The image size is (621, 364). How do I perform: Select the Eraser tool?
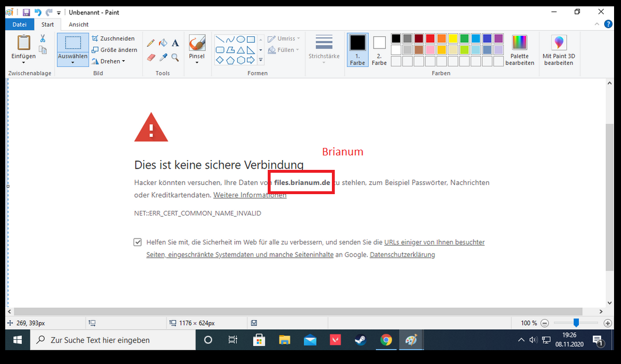tap(151, 57)
